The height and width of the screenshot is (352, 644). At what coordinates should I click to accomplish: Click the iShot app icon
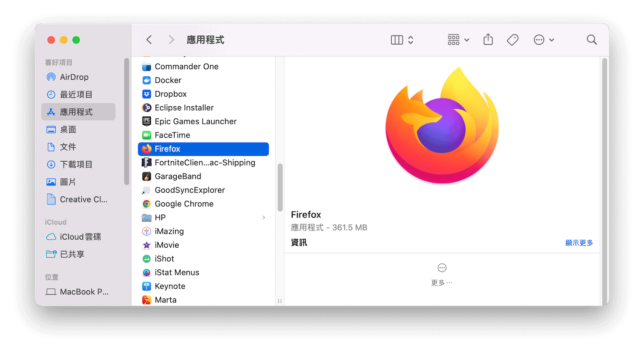click(147, 259)
